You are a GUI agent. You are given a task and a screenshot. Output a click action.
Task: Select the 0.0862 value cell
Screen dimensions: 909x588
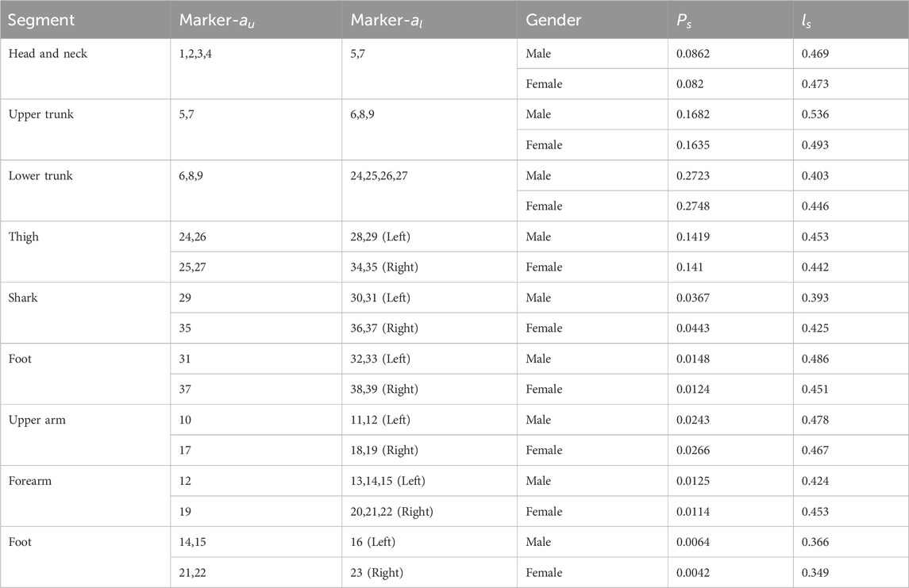click(x=730, y=54)
